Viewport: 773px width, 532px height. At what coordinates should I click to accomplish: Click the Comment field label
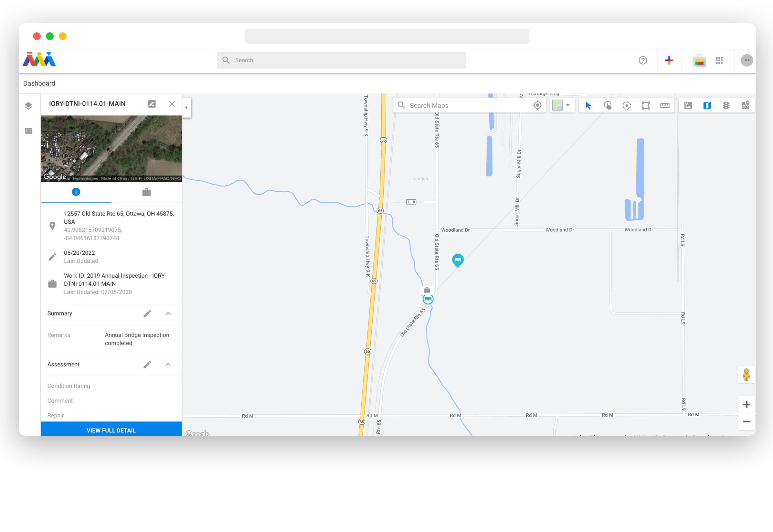pyautogui.click(x=60, y=401)
